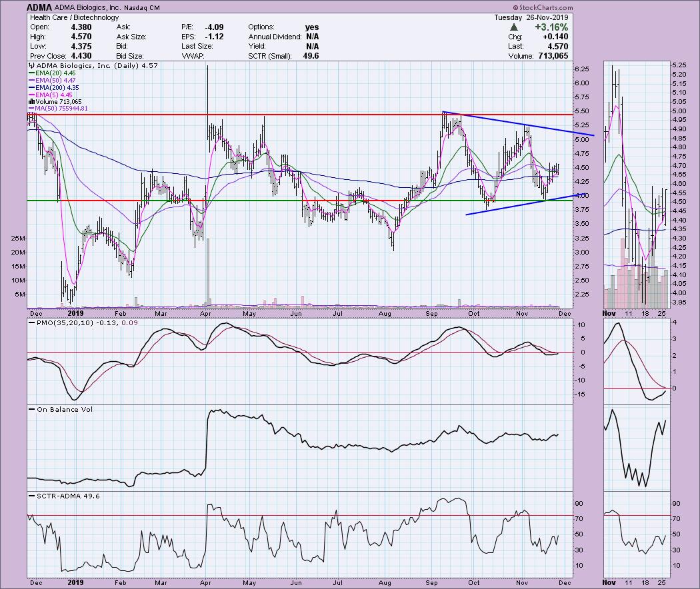Click the 25M volume axis label
Image resolution: width=700 pixels, height=589 pixels.
(x=18, y=239)
